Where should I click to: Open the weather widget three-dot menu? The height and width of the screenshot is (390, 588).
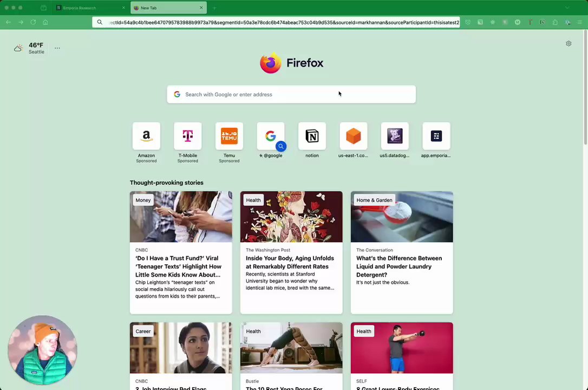[57, 48]
